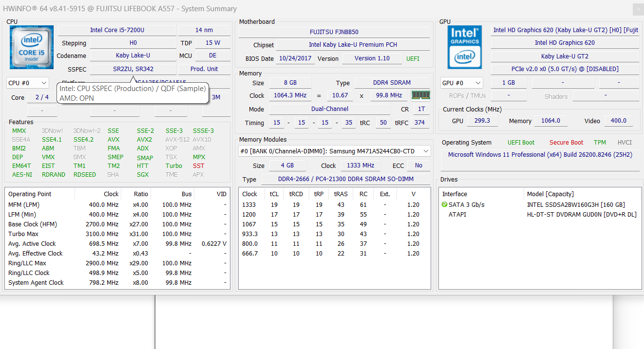Select the Avg. Active Clock row
Screen dimensions: 644x349
coord(117,243)
